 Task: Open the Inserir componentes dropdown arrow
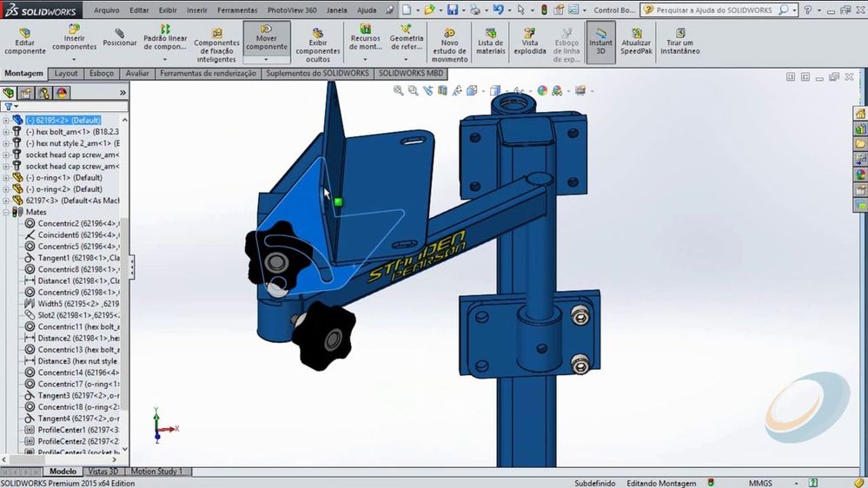[x=74, y=59]
